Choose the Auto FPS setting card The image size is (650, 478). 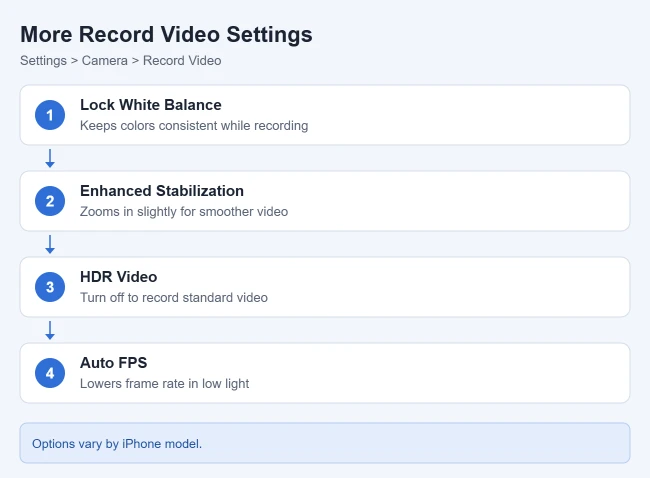click(x=325, y=373)
